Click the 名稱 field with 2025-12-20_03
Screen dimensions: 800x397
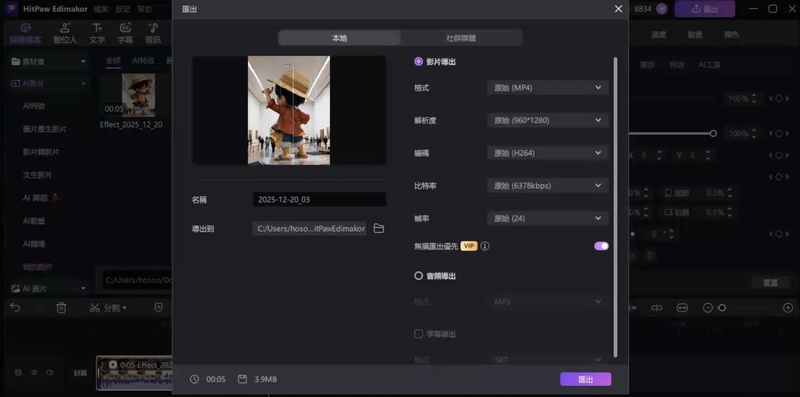pyautogui.click(x=319, y=200)
